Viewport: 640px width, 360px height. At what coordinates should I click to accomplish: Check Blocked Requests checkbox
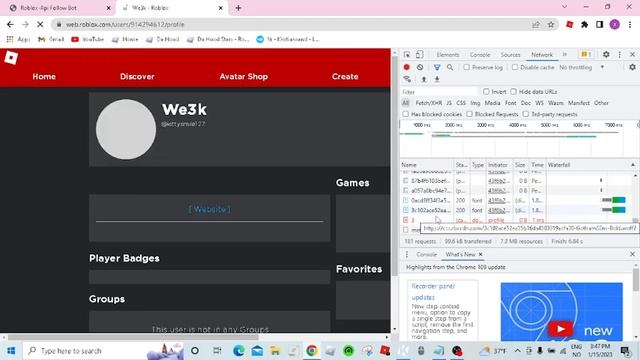pos(469,114)
